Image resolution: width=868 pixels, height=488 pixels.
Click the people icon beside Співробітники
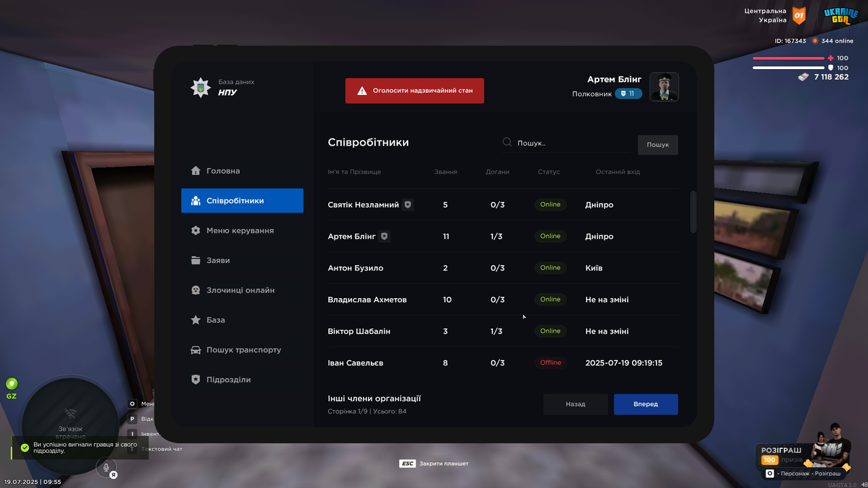(195, 201)
